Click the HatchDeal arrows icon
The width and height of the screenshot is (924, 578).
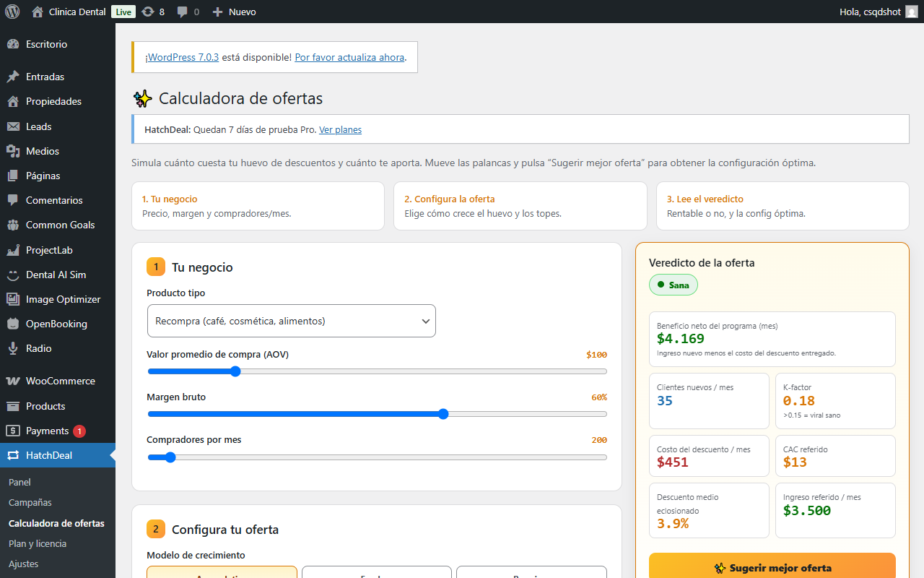[13, 455]
